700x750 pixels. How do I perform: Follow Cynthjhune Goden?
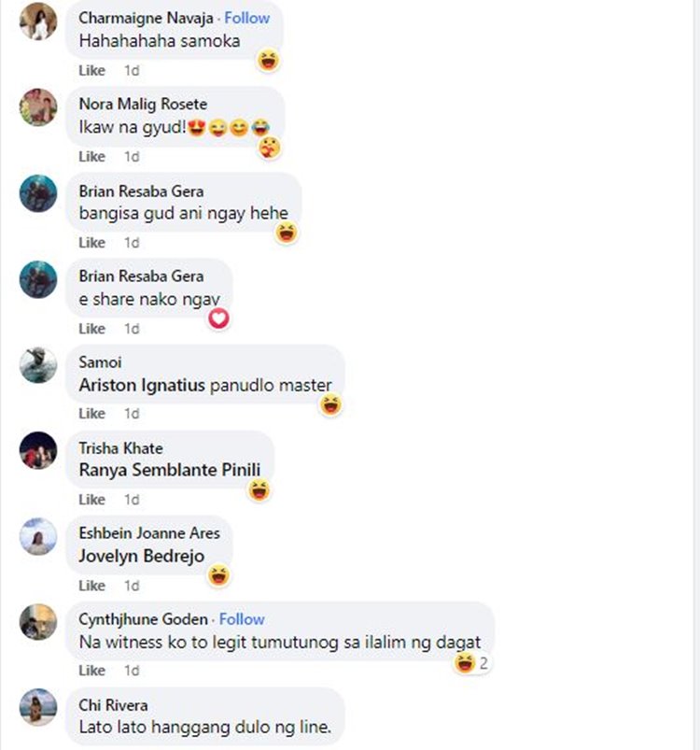pyautogui.click(x=242, y=619)
